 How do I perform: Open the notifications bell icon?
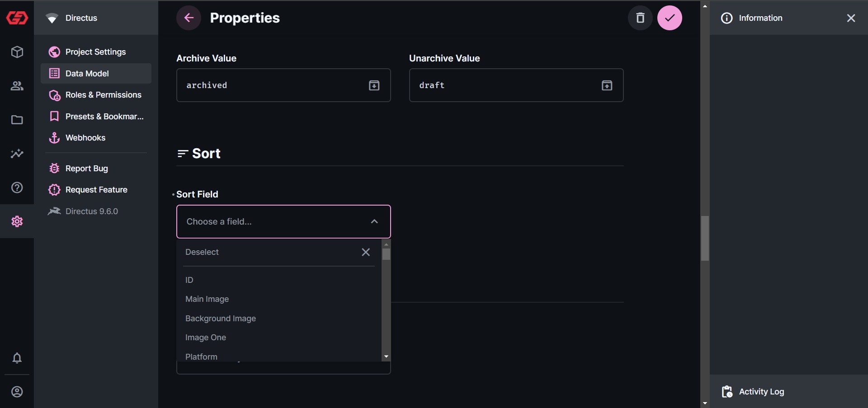(x=17, y=358)
